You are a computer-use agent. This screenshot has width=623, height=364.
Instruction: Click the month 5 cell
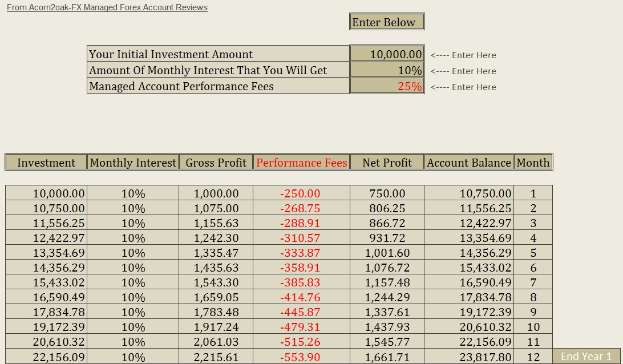click(x=533, y=252)
